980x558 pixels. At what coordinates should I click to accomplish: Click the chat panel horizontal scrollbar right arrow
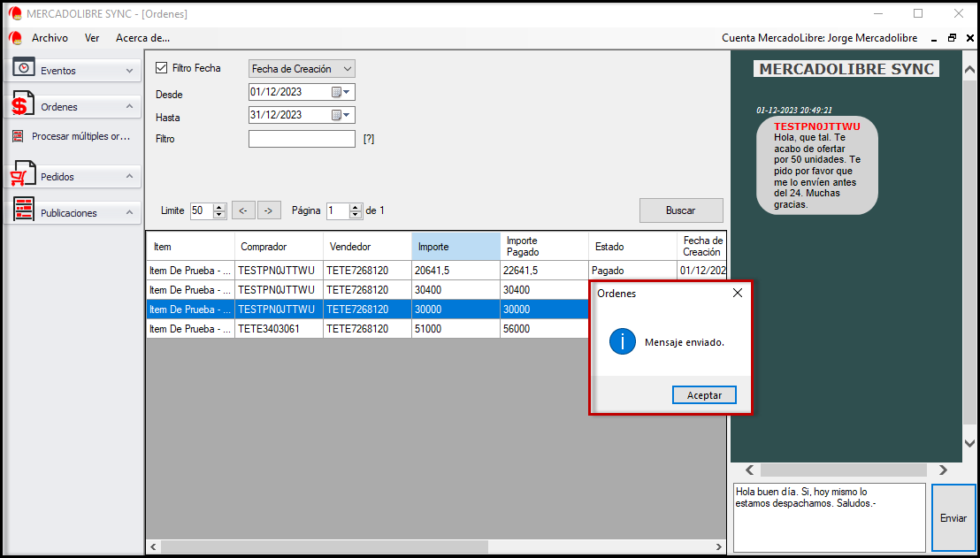tap(943, 470)
